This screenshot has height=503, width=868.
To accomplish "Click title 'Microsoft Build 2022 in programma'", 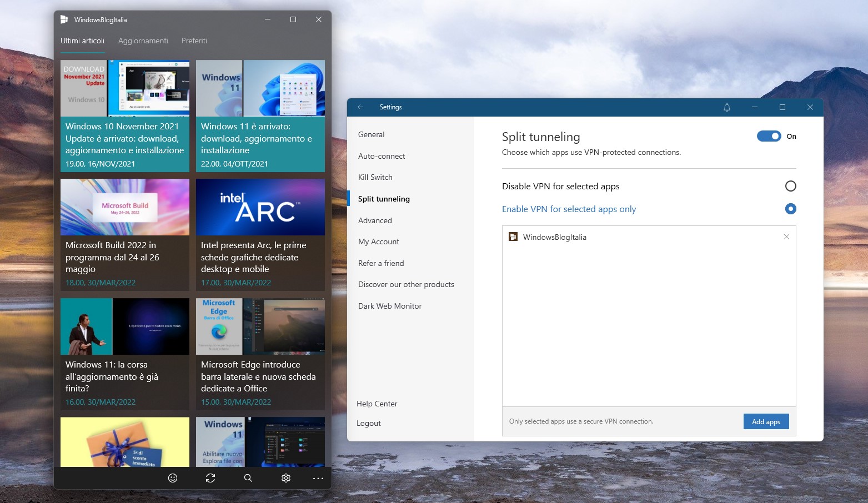I will (112, 257).
